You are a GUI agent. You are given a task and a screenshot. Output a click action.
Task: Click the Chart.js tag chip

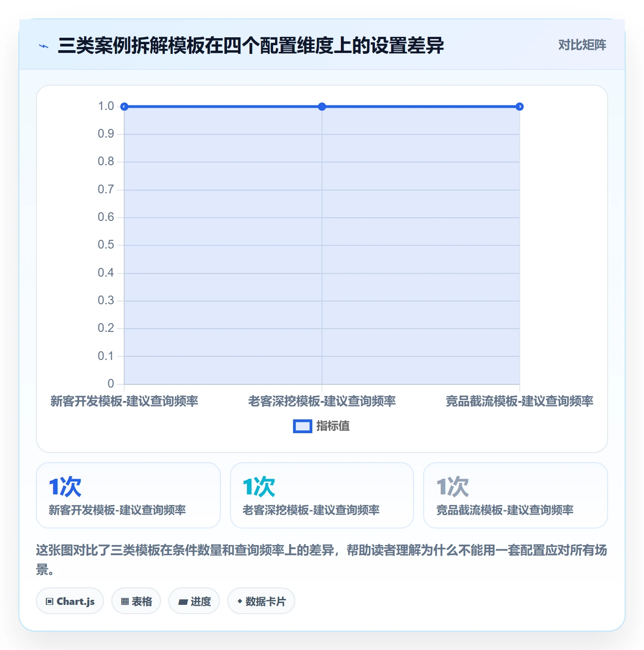coord(70,601)
